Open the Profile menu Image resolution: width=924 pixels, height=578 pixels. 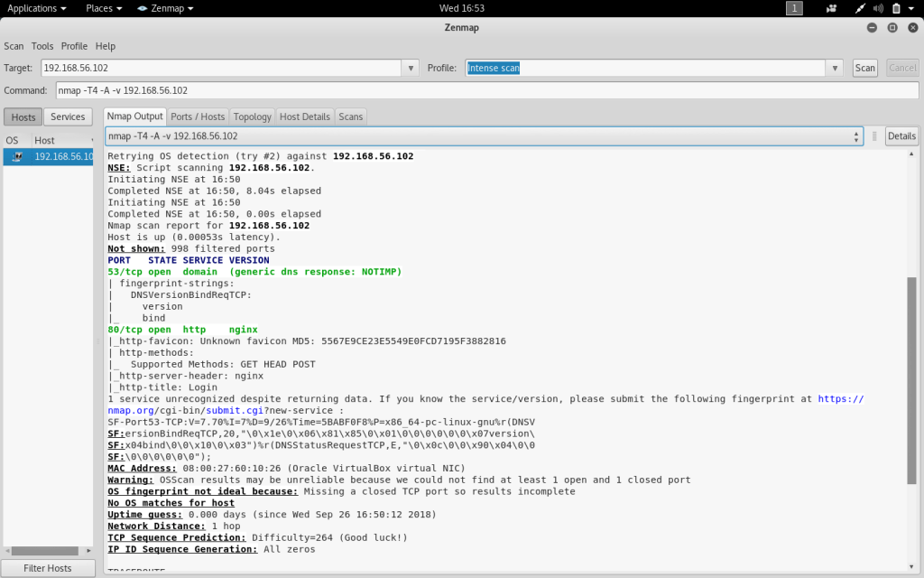(x=74, y=46)
